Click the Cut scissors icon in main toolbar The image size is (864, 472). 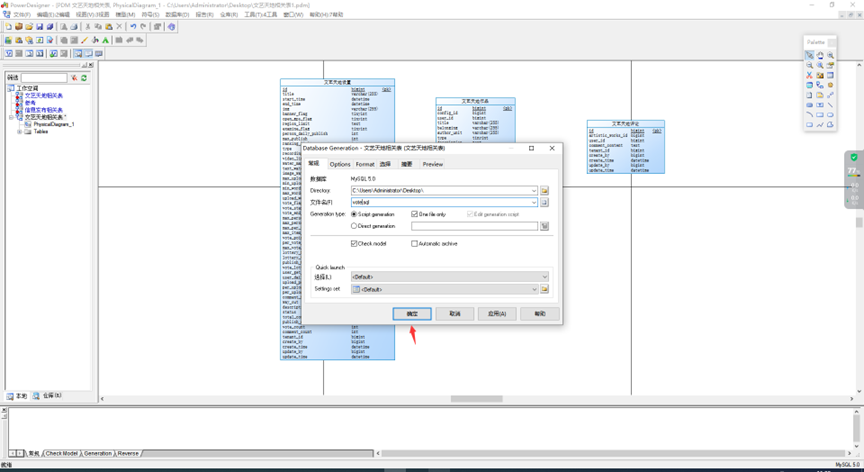click(x=88, y=26)
